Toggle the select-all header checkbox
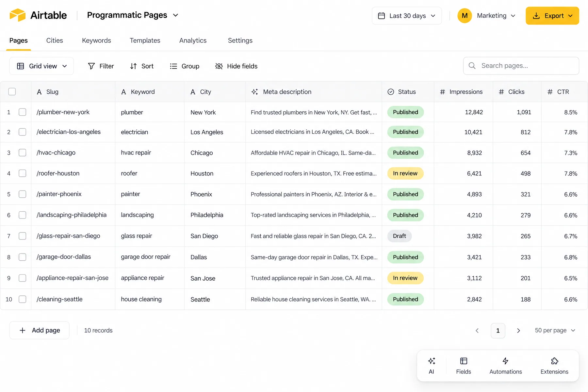 (12, 91)
